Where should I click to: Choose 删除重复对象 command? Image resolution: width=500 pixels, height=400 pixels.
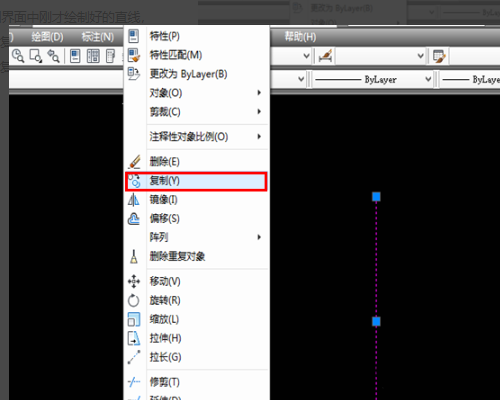197,257
